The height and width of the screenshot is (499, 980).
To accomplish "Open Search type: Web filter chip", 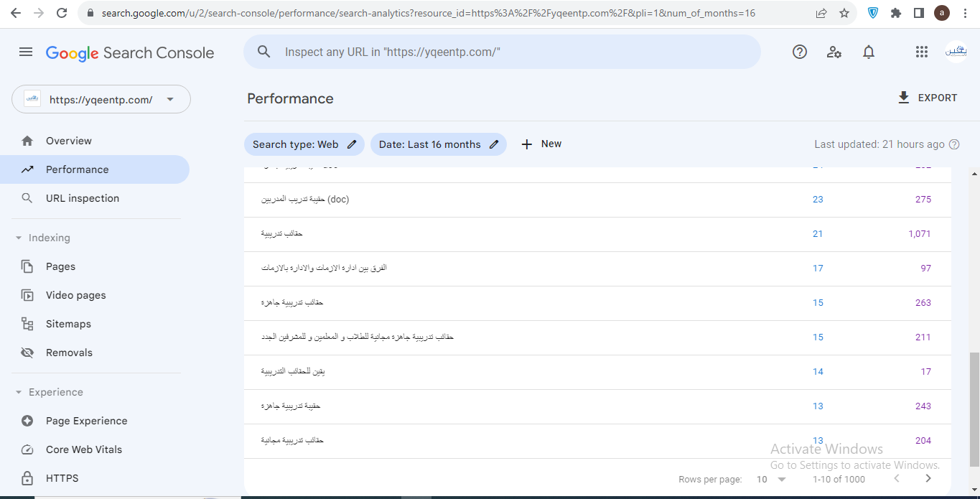I will coord(304,144).
